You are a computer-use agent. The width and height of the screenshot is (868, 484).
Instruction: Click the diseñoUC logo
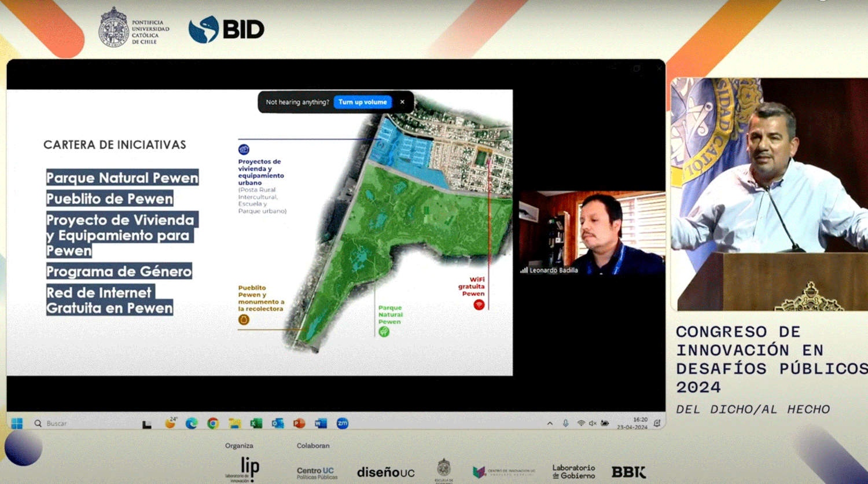385,472
